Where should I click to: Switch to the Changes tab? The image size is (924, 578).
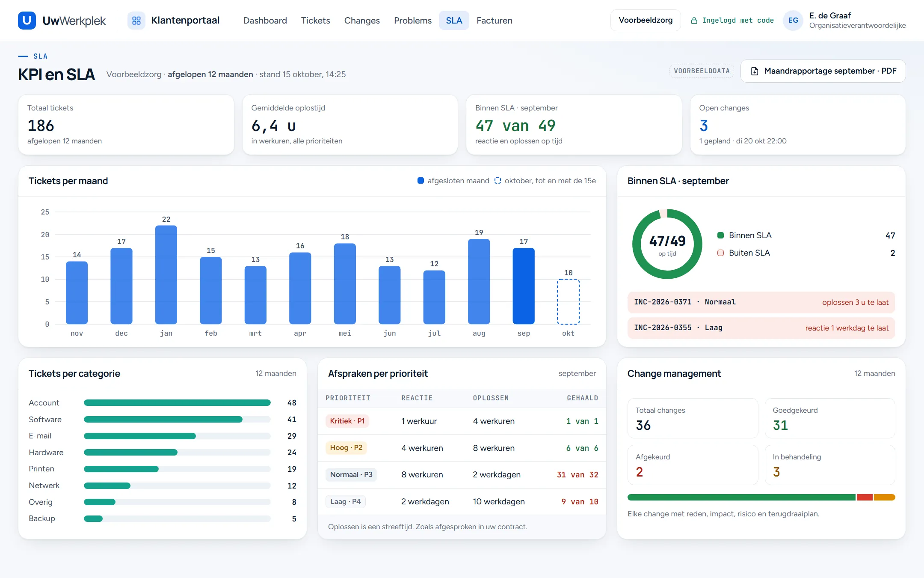(362, 20)
